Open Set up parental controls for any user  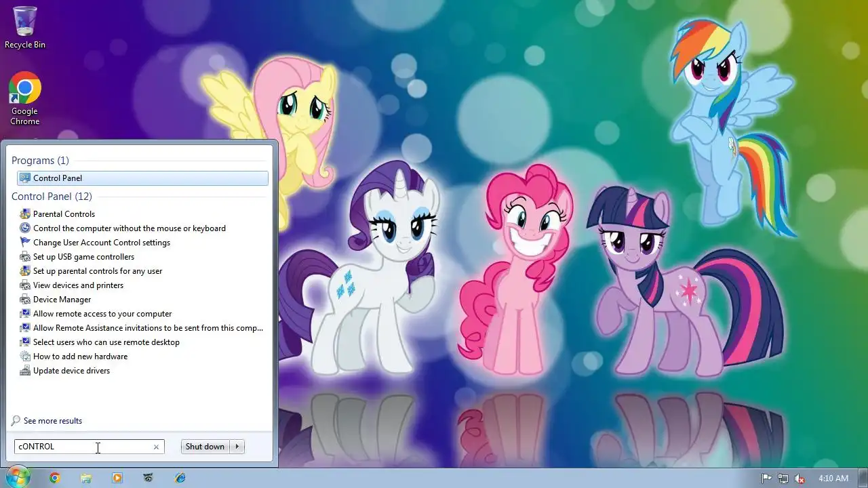(98, 271)
